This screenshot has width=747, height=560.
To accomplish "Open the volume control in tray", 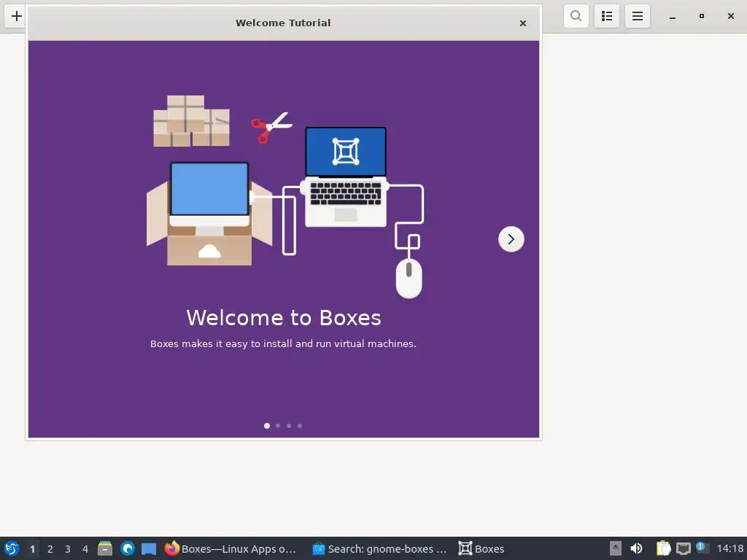I will point(636,548).
